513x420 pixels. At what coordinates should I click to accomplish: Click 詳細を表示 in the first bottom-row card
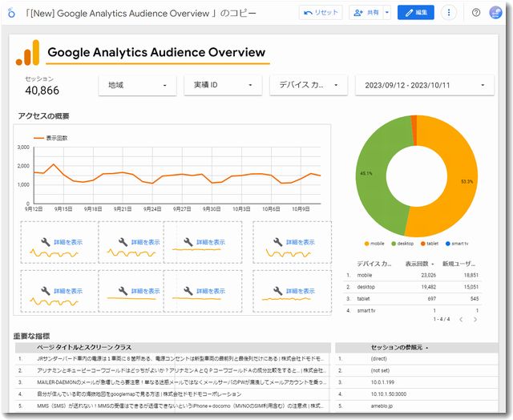[68, 291]
